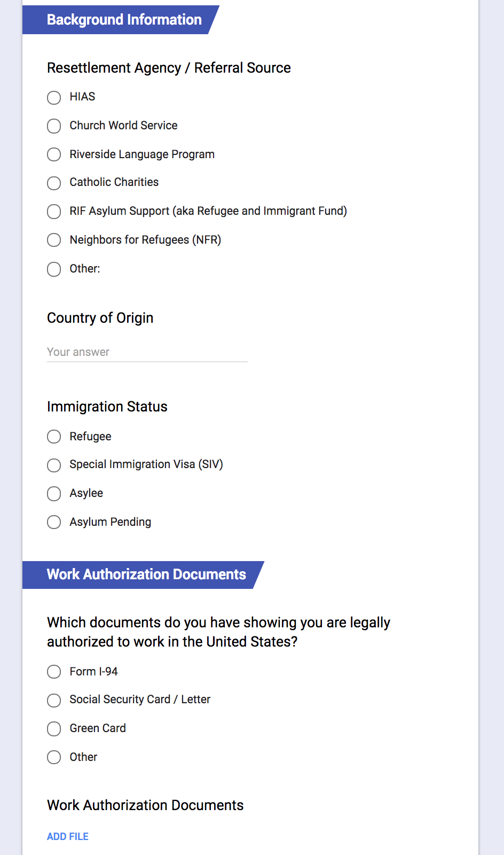504x855 pixels.
Task: Choose Social Security Card / Letter
Action: pyautogui.click(x=54, y=700)
